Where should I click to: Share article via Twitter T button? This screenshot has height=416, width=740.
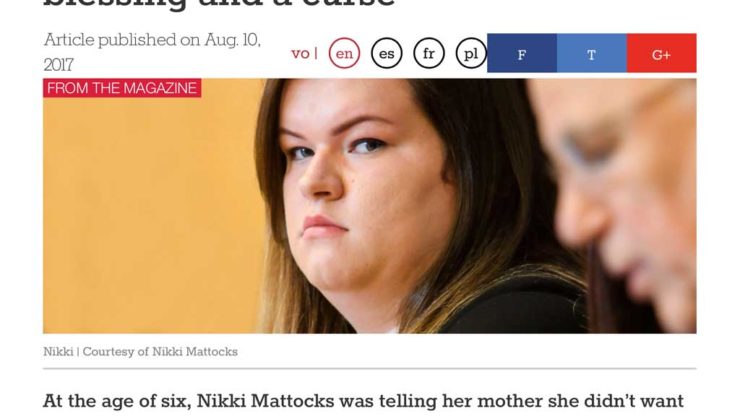click(x=591, y=53)
